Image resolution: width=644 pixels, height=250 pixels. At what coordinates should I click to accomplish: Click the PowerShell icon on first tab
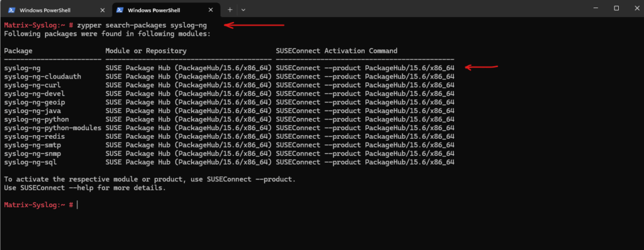tap(12, 10)
